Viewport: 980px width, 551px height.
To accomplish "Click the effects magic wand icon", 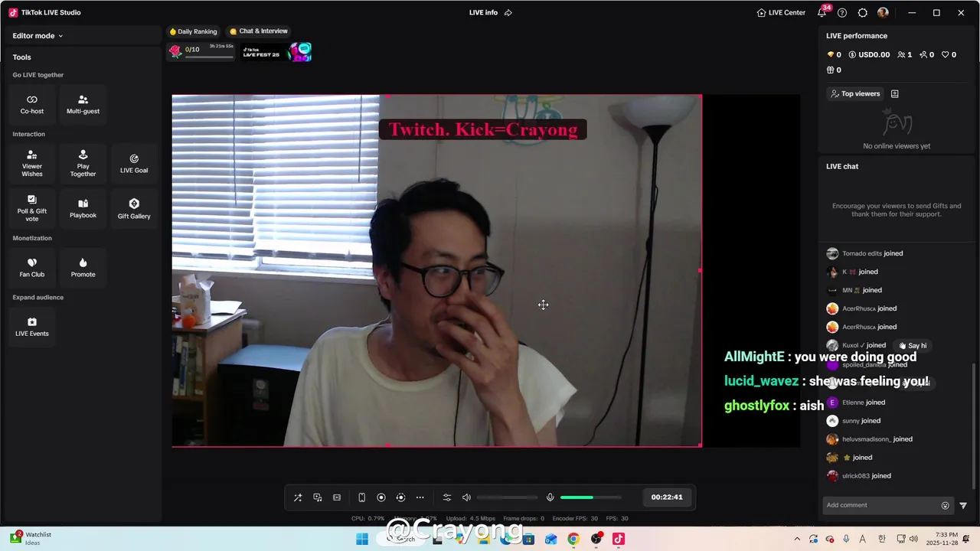I will coord(298,497).
